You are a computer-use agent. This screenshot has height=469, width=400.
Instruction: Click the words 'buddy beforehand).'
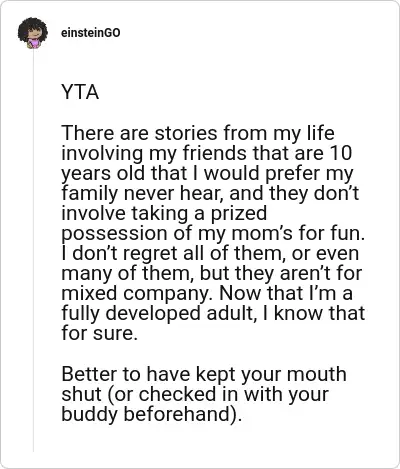pyautogui.click(x=152, y=414)
